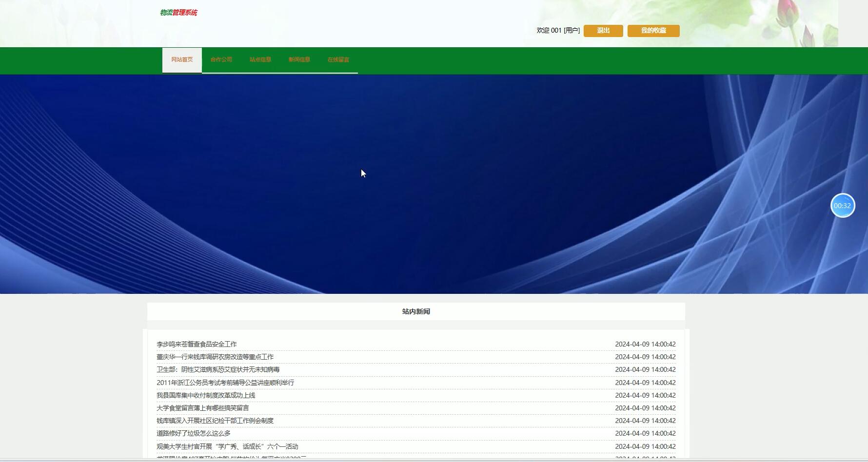The width and height of the screenshot is (868, 462).
Task: Open news 钱库镇深入开展社区纪检干部工作例会制度
Action: tap(215, 420)
